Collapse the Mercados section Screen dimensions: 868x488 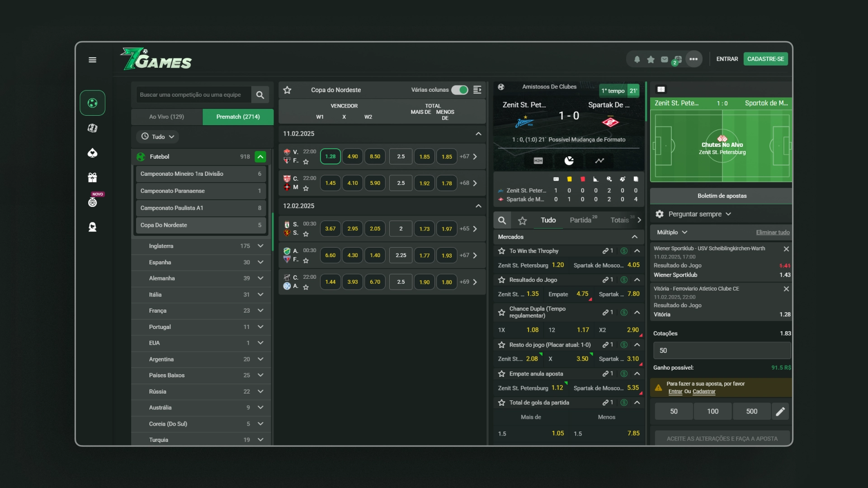[635, 237]
